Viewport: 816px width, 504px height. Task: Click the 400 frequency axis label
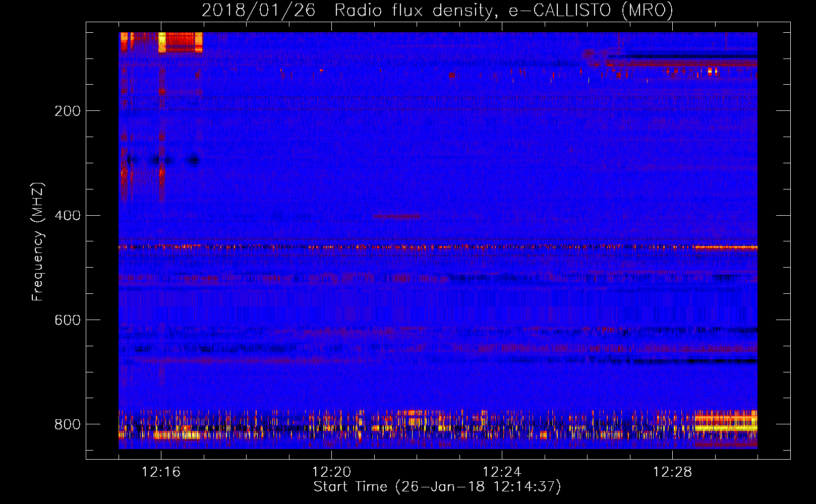pos(67,216)
